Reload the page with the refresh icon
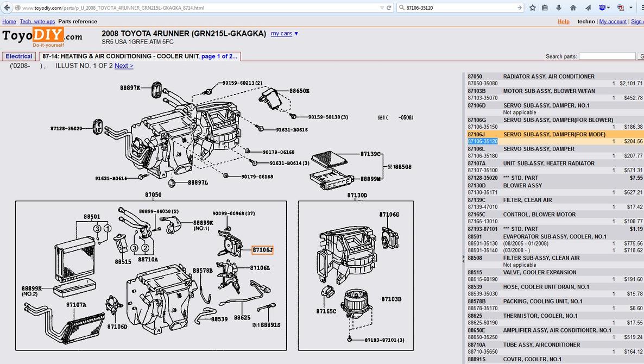 [389, 8]
